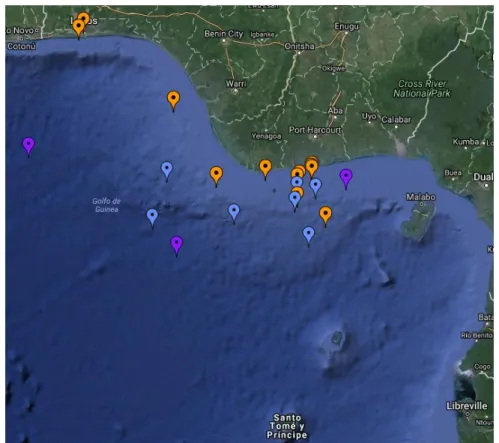Click the orange pin on coast below Port Harcourt
The image size is (499, 443).
click(312, 167)
